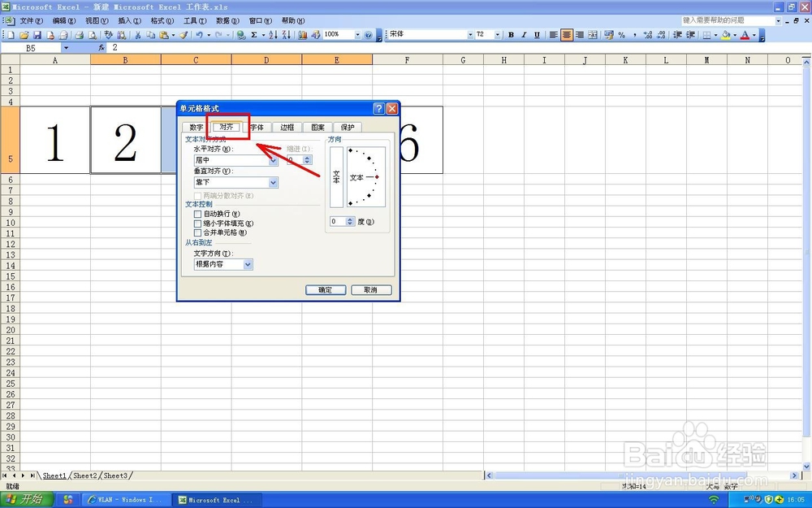
Task: Run spelling check icon
Action: [108, 35]
